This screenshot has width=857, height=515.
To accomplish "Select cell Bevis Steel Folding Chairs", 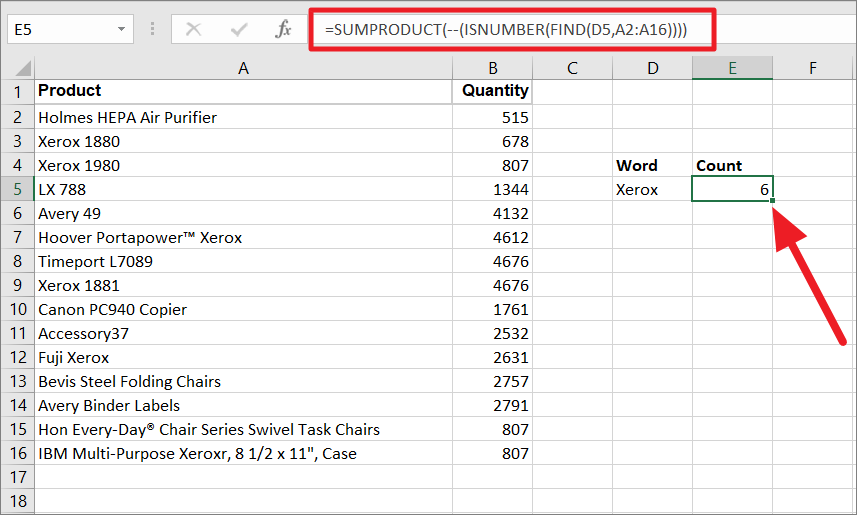I will pos(243,382).
